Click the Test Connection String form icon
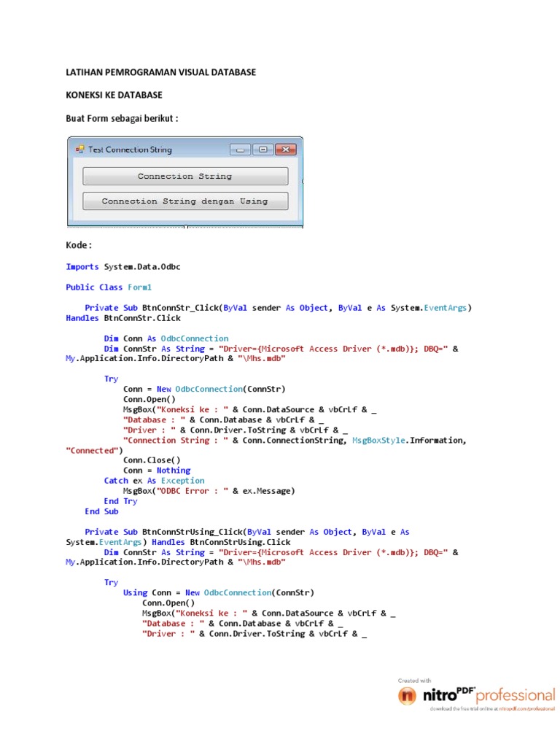560x747 pixels. [x=79, y=150]
